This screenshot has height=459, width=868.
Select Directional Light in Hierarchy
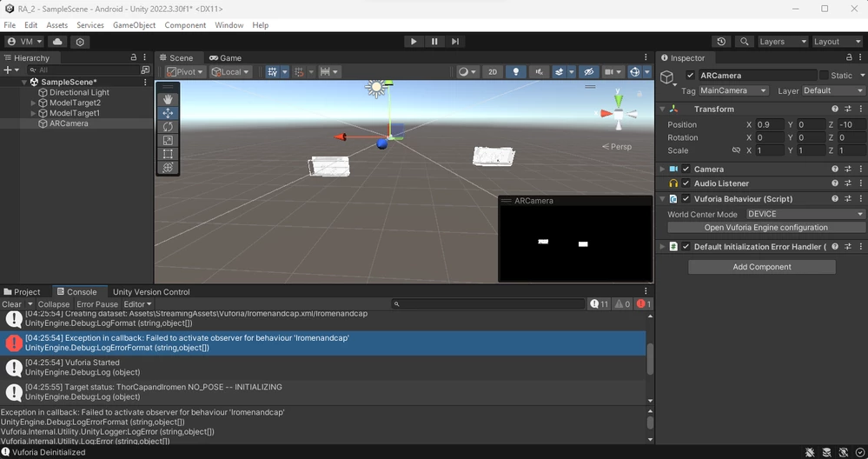tap(79, 92)
